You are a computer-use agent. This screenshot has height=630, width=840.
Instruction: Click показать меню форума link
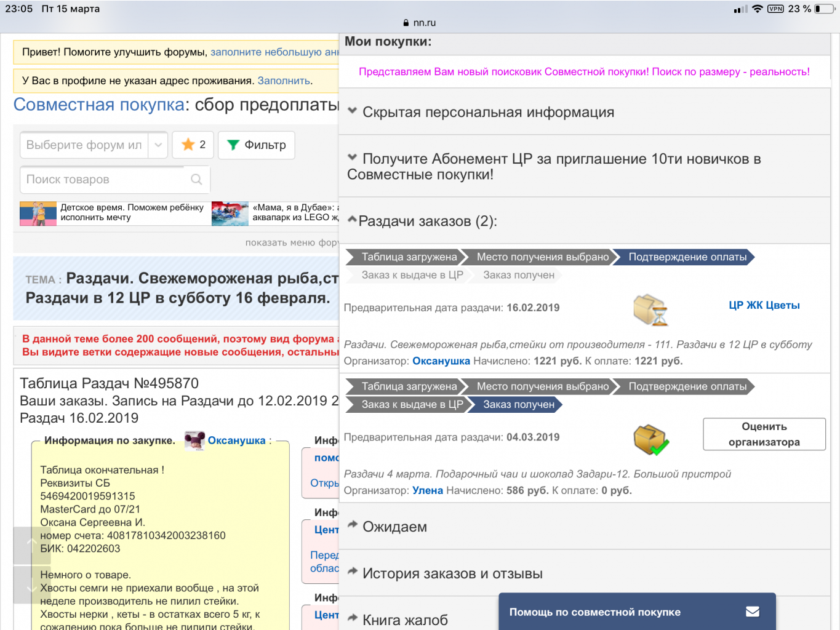coord(292,242)
